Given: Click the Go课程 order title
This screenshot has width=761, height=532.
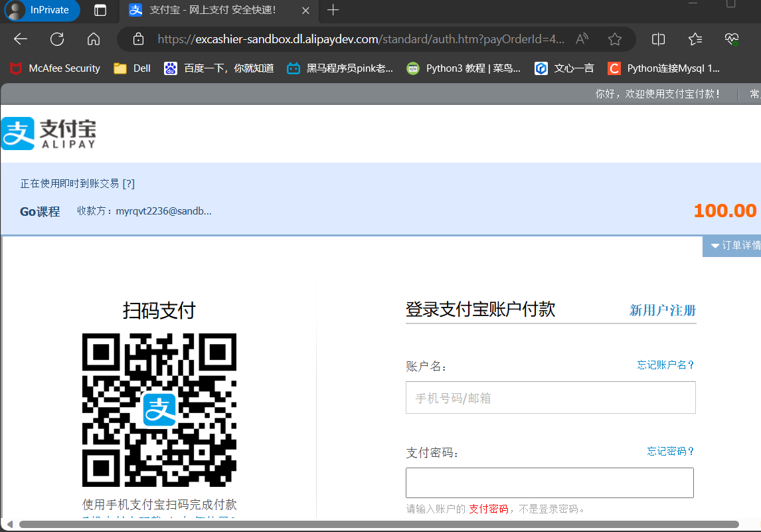Looking at the screenshot, I should (x=40, y=212).
